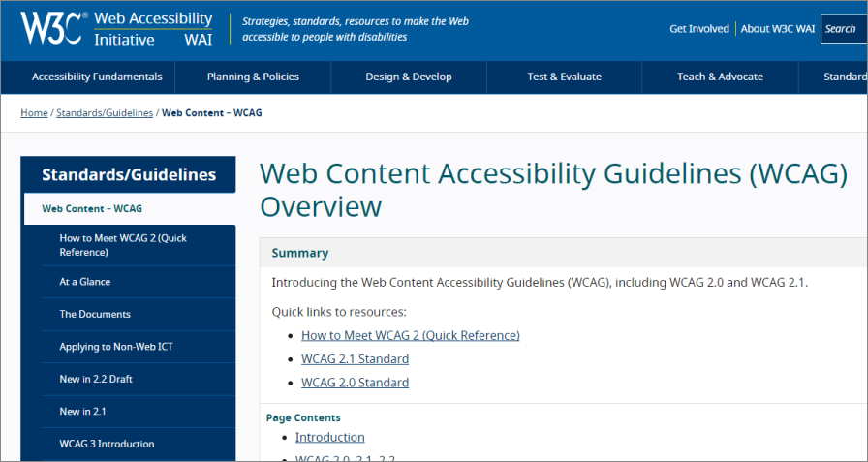Open At a Glance sidebar item
868x462 pixels.
coord(139,282)
